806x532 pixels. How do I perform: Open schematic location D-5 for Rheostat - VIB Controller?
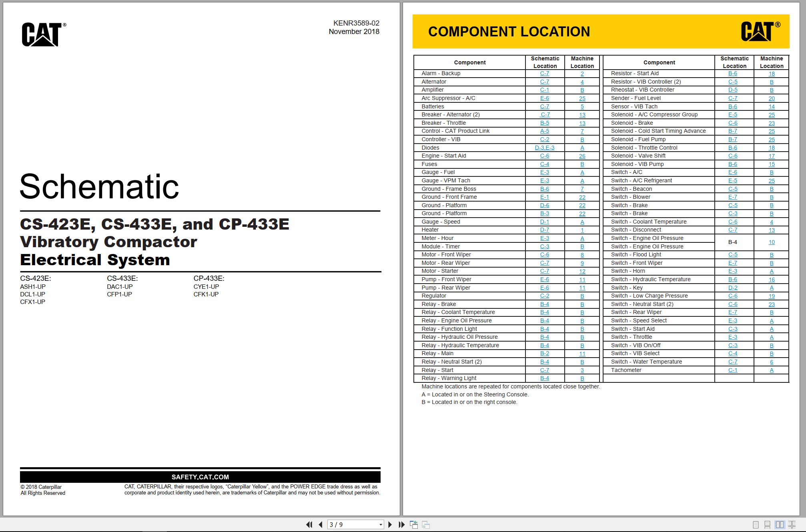click(x=732, y=90)
